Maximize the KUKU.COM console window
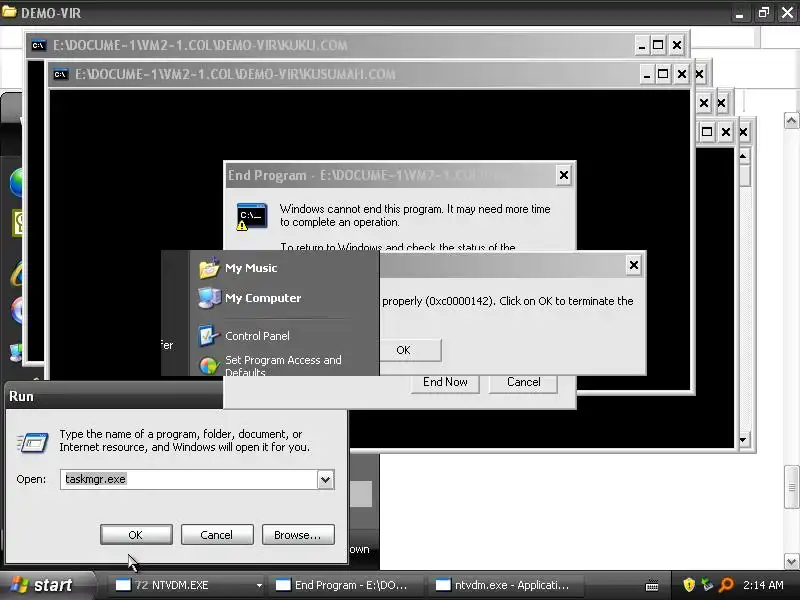This screenshot has width=800, height=600. pyautogui.click(x=658, y=45)
